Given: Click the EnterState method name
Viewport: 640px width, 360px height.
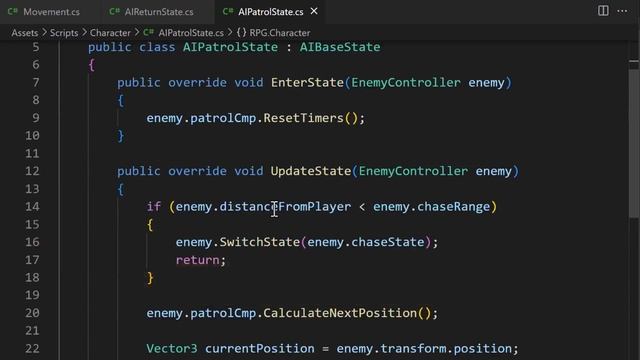Looking at the screenshot, I should 307,82.
